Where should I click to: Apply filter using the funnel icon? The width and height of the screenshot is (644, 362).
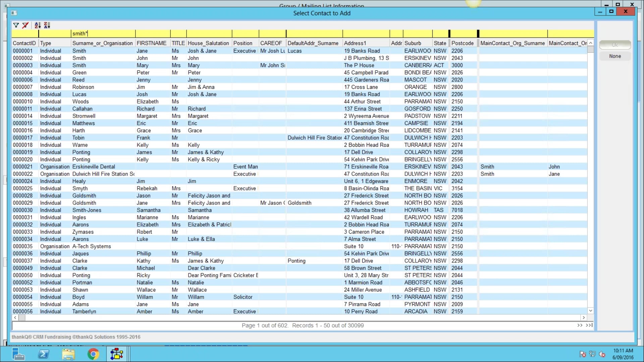click(x=16, y=25)
